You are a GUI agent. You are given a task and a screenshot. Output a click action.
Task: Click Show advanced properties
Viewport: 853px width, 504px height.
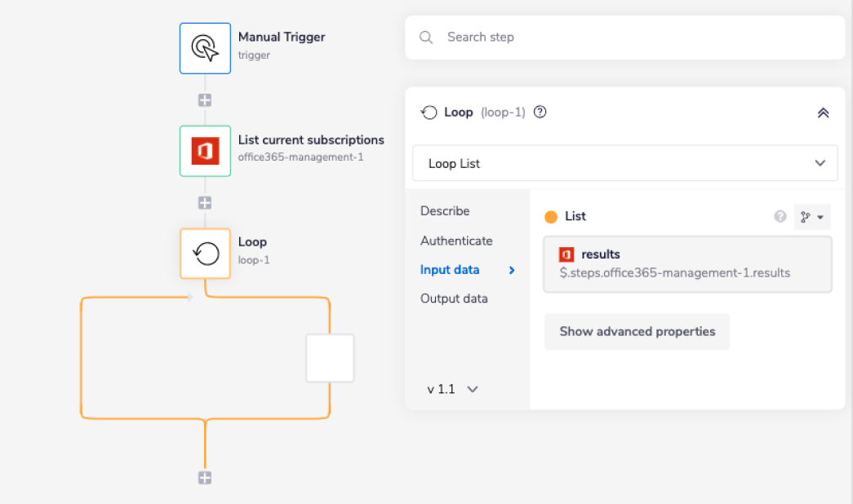637,332
